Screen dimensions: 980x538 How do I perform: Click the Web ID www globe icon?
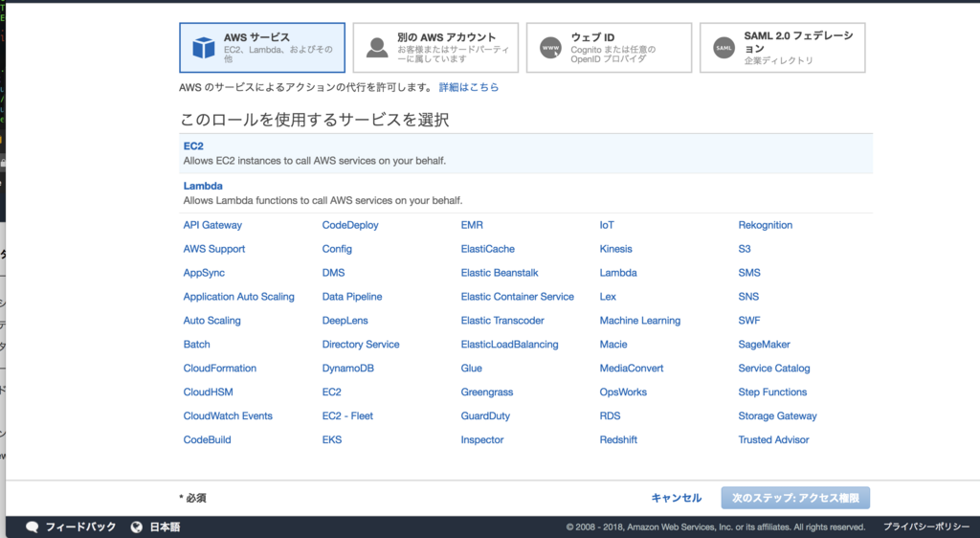coord(550,48)
